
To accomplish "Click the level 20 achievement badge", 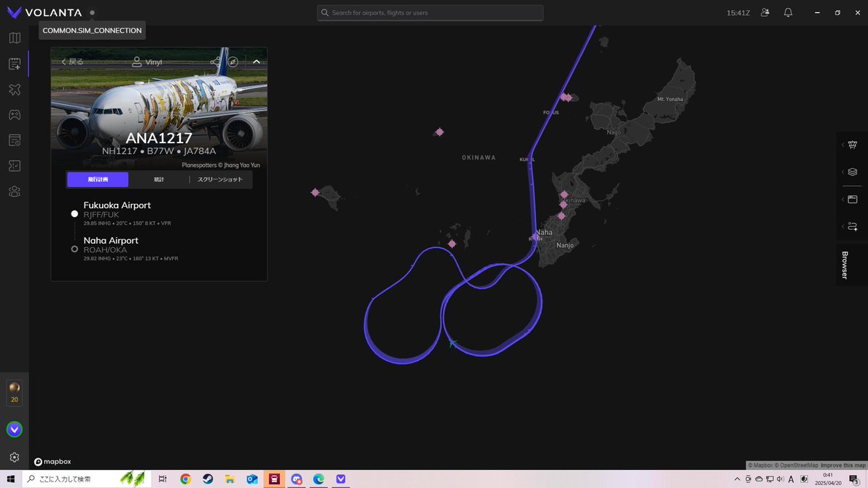I will pos(14,393).
